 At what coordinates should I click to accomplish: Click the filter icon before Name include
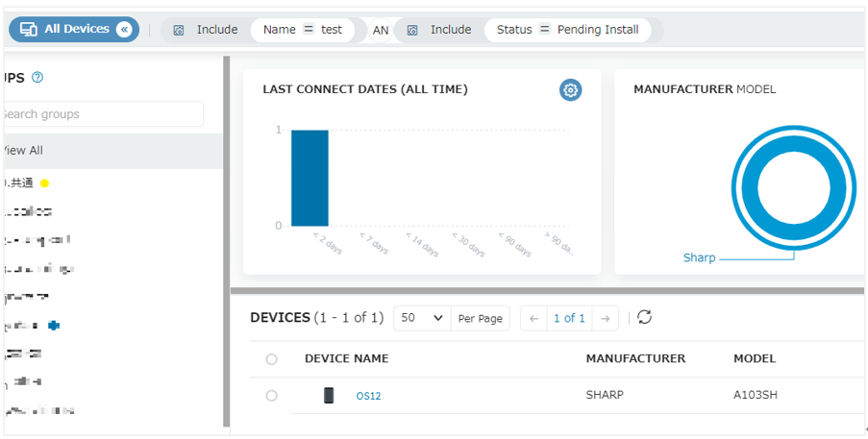178,30
